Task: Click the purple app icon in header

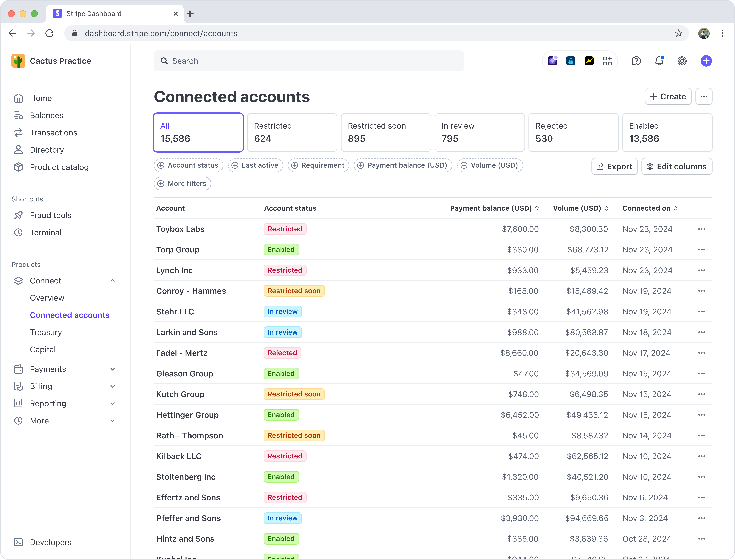Action: tap(553, 61)
